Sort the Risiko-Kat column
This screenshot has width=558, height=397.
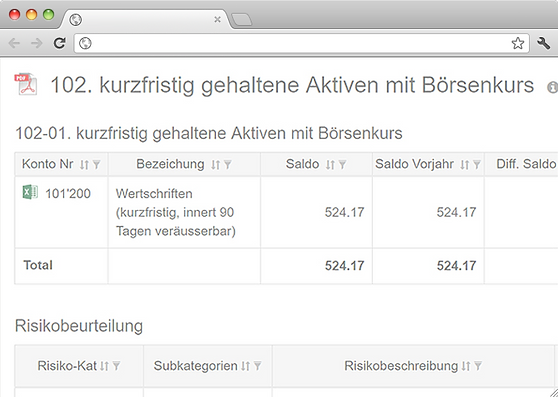(104, 366)
